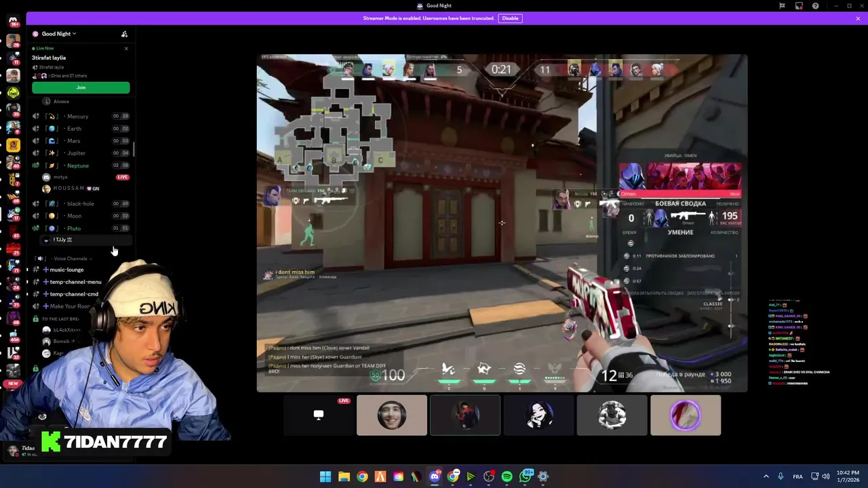Disable Streamer Mode in the purple banner
The width and height of the screenshot is (868, 488).
coord(510,18)
